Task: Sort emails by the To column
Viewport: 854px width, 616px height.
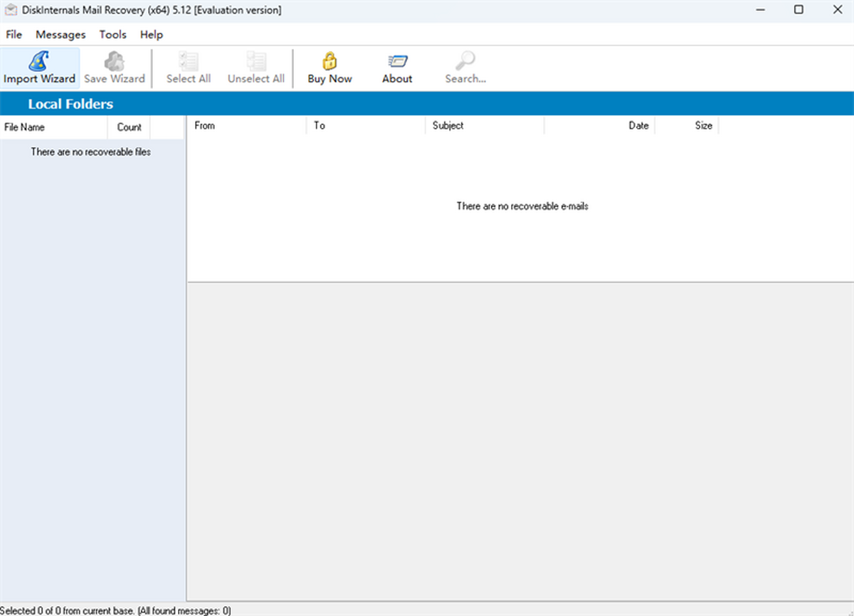Action: [367, 126]
